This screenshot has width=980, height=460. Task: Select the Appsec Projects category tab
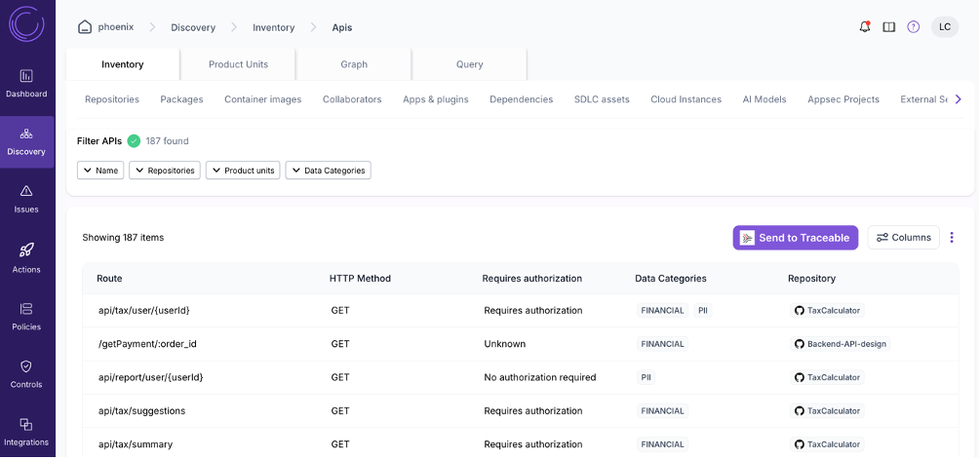(843, 99)
